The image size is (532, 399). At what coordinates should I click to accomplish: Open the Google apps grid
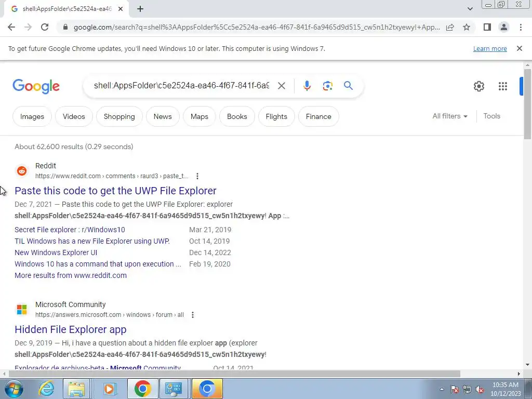pos(503,86)
